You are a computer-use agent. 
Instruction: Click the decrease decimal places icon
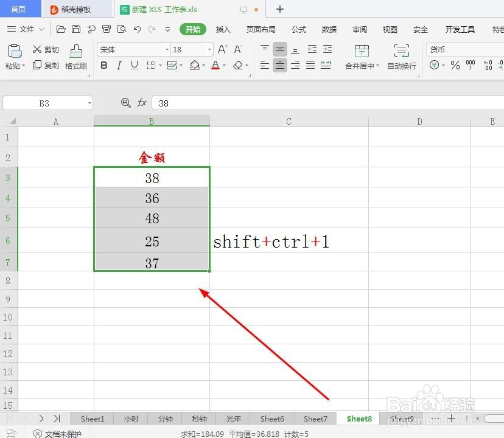click(500, 65)
